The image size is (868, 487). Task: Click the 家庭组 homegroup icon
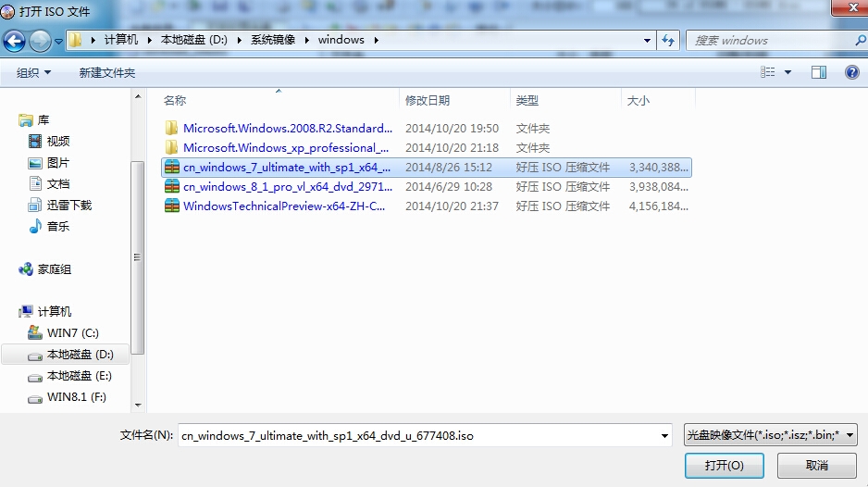point(26,269)
